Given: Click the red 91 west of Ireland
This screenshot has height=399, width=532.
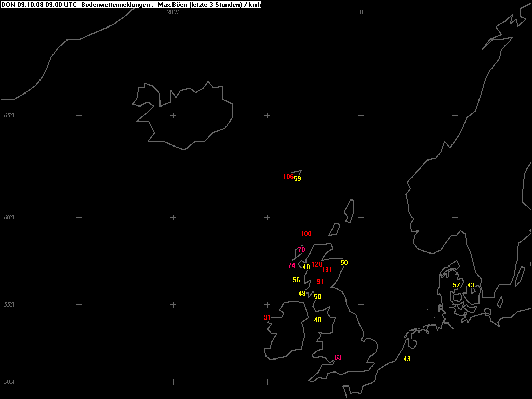Looking at the screenshot, I should (267, 317).
